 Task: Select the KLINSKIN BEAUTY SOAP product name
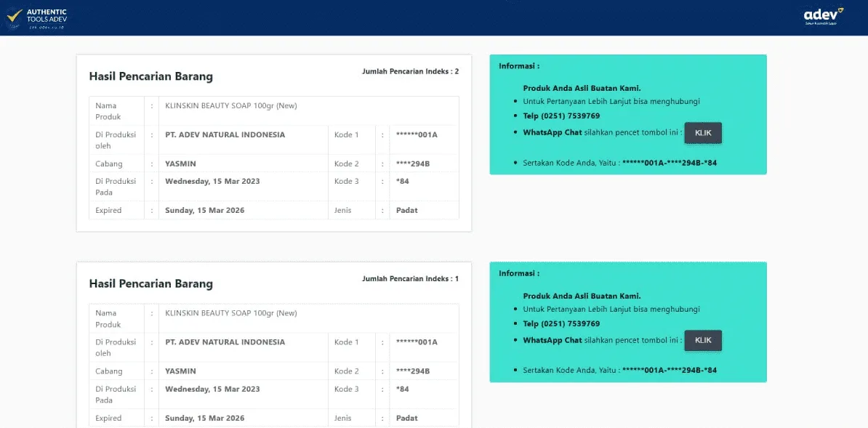230,105
